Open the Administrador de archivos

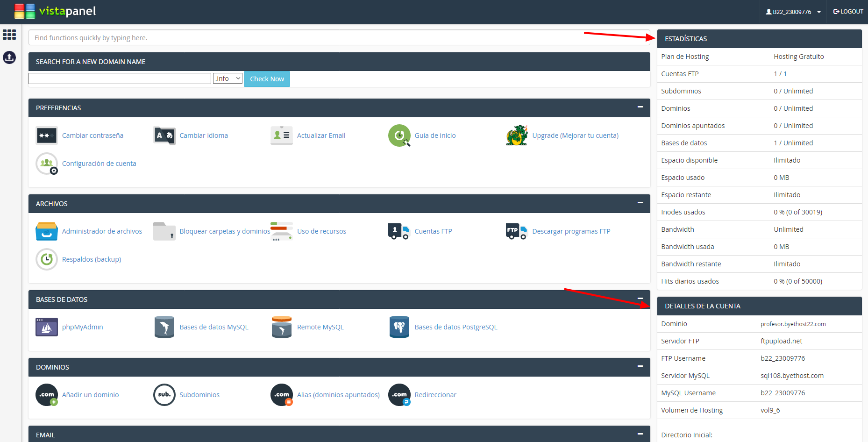102,231
